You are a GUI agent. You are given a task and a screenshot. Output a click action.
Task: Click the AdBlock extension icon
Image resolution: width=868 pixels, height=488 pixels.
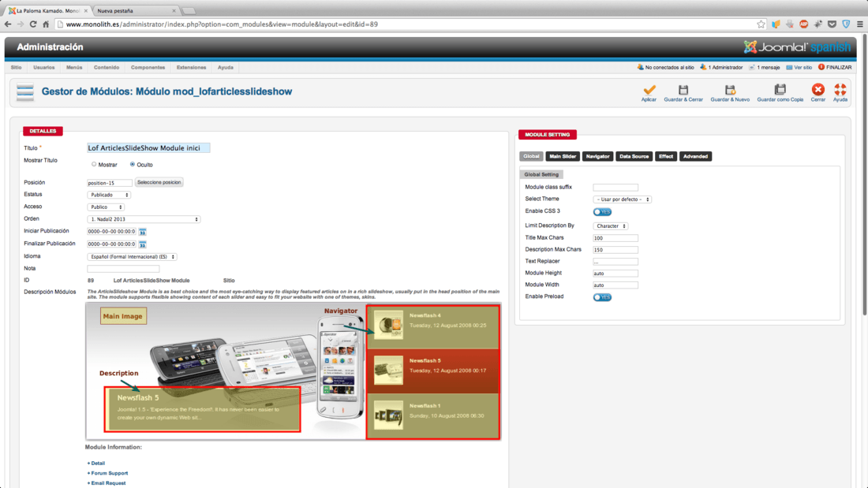(804, 24)
